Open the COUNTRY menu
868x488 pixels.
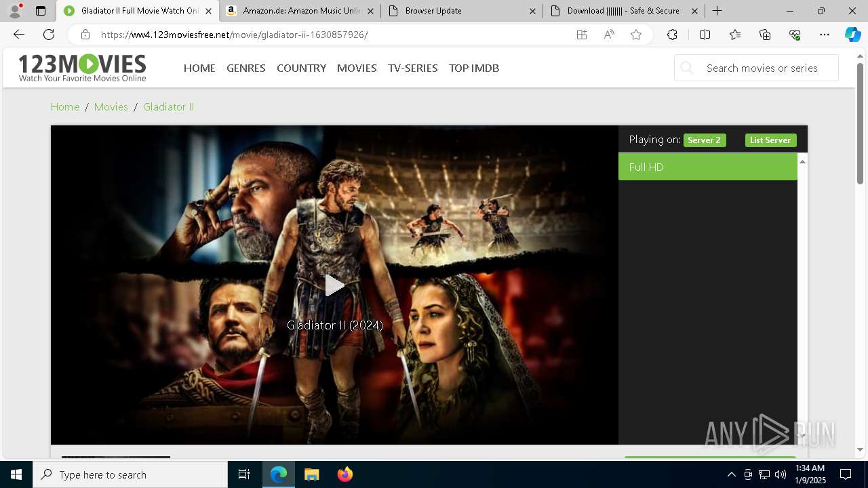301,68
